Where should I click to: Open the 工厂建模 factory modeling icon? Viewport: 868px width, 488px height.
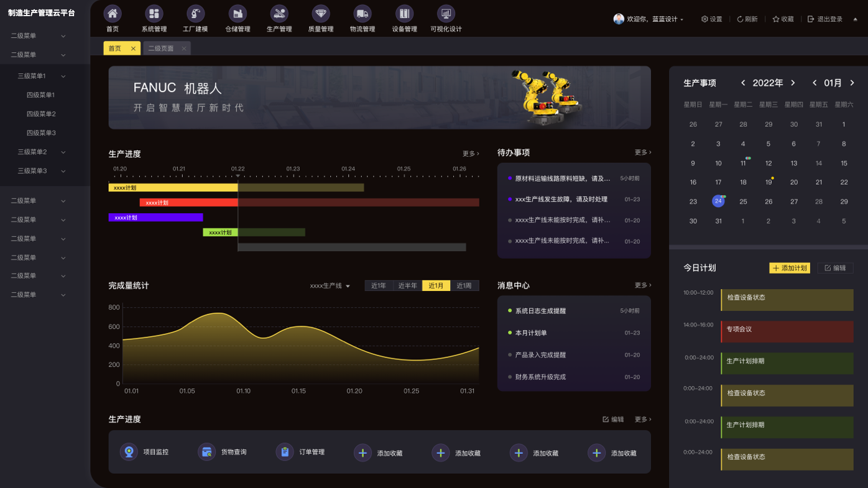pyautogui.click(x=195, y=14)
